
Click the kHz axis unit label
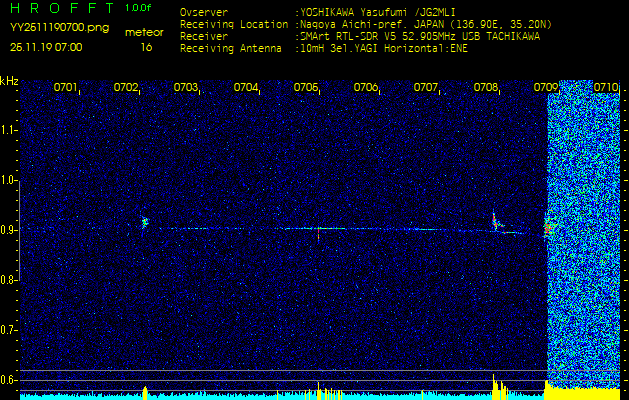pyautogui.click(x=9, y=81)
